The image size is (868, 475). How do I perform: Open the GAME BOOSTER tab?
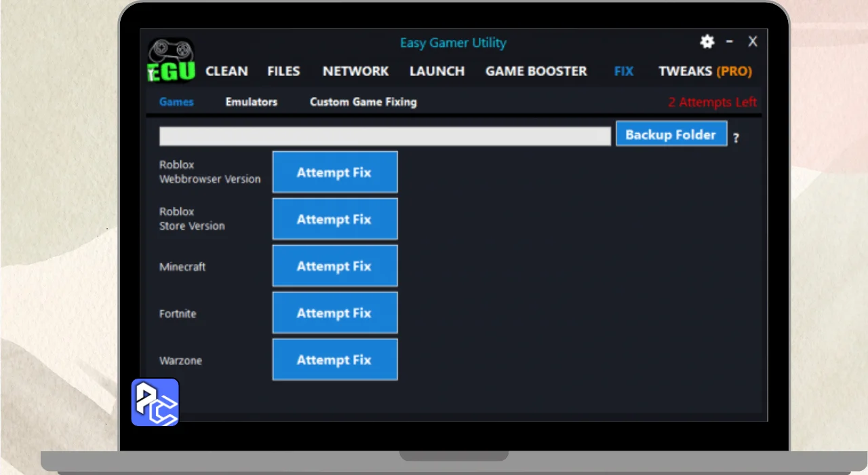pos(536,71)
